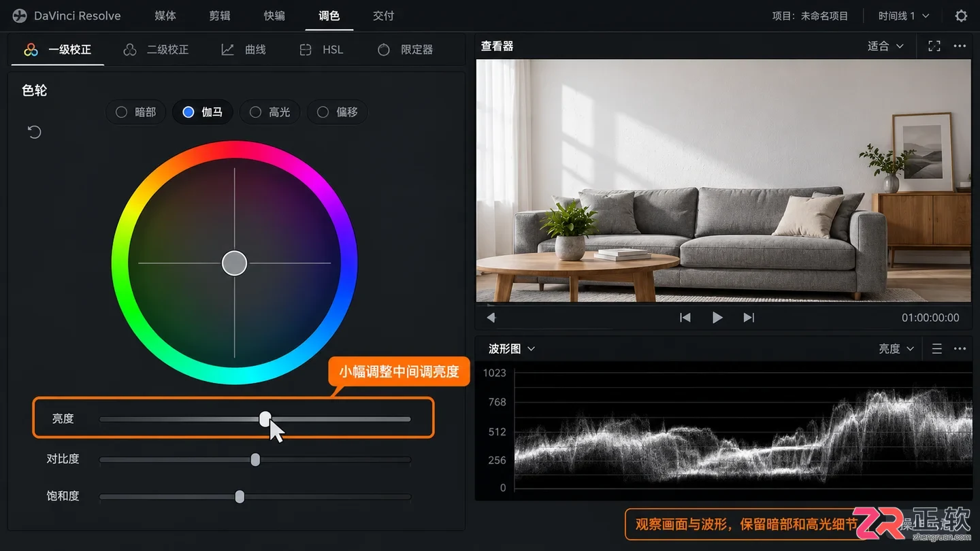Go to the 快编 page
The image size is (980, 551).
point(274,16)
